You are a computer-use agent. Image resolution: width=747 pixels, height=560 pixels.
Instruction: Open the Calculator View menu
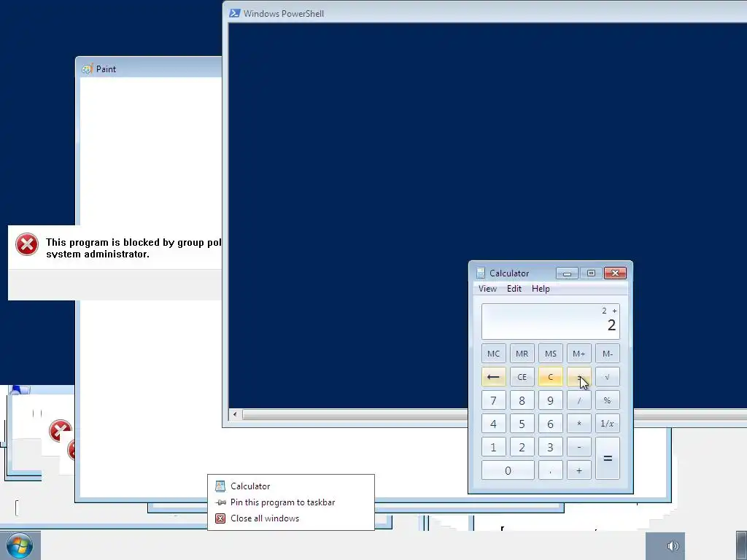point(487,289)
